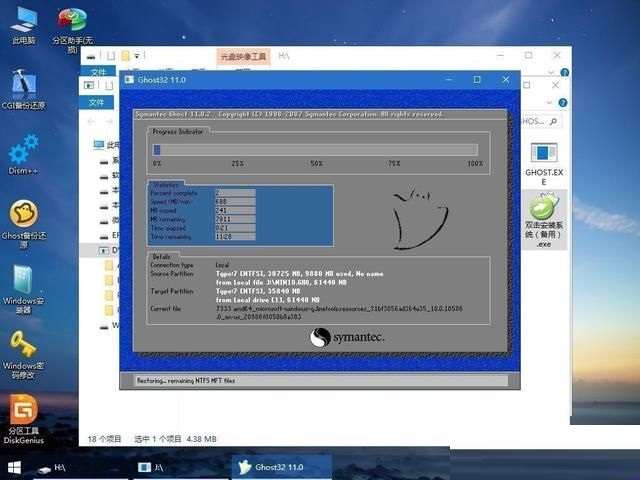Open 文件 tab in second Explorer window

pos(96,102)
